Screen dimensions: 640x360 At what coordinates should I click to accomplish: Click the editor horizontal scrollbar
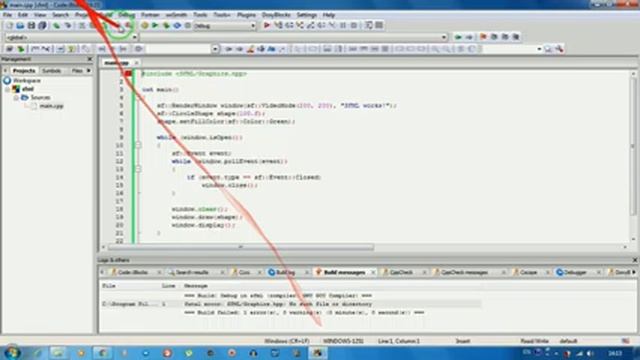[x=241, y=247]
